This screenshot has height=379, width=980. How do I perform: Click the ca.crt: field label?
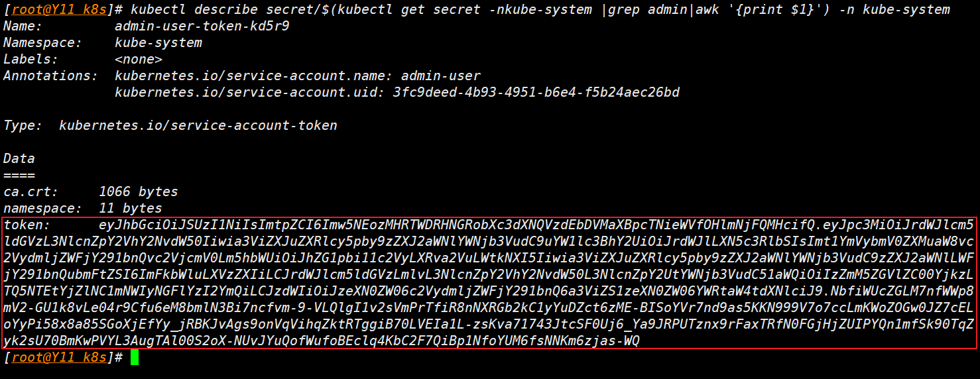31,191
